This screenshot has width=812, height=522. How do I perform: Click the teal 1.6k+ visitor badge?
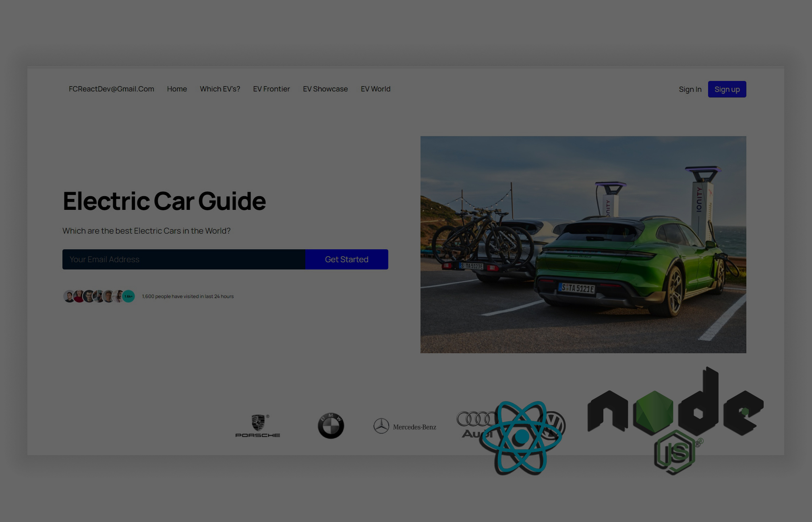pyautogui.click(x=128, y=296)
